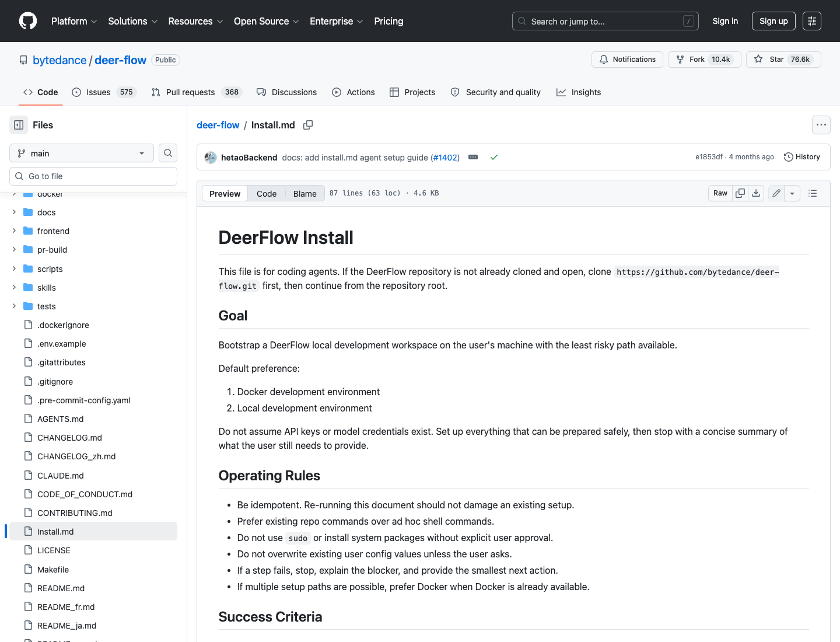Image resolution: width=840 pixels, height=642 pixels.
Task: Open pull request #1402 link
Action: point(445,158)
